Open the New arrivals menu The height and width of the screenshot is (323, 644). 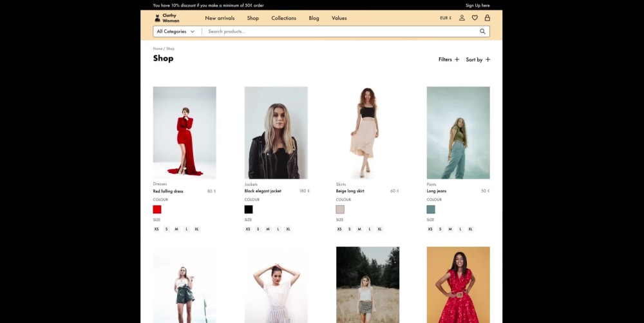point(220,18)
